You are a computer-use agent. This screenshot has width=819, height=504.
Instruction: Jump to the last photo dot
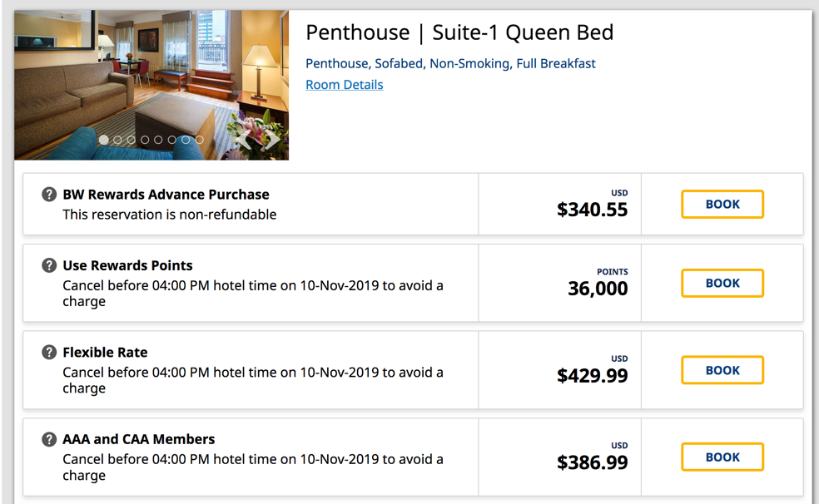(x=200, y=140)
